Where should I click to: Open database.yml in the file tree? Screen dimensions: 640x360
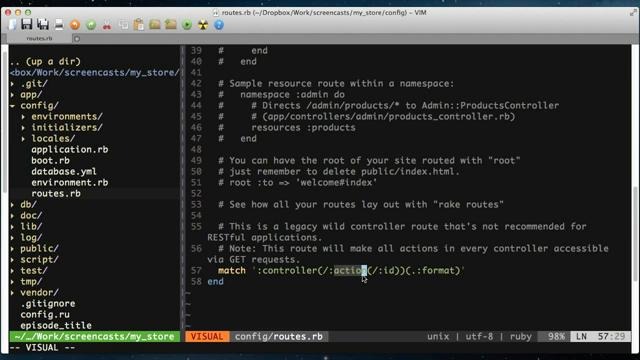pos(64,172)
